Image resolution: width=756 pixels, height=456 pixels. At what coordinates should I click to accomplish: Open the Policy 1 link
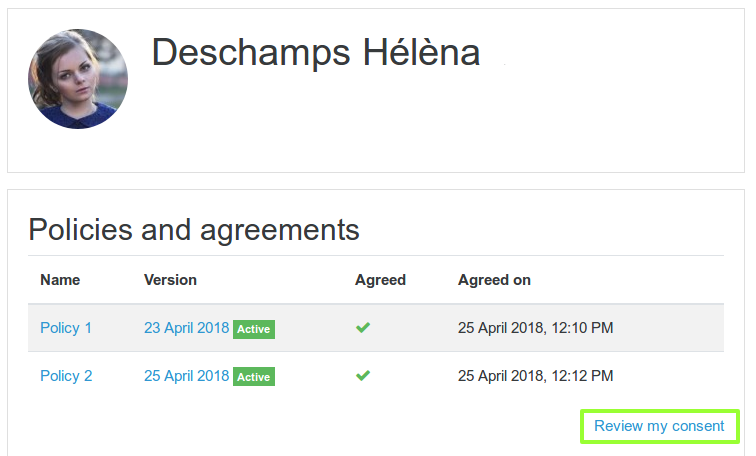(66, 328)
